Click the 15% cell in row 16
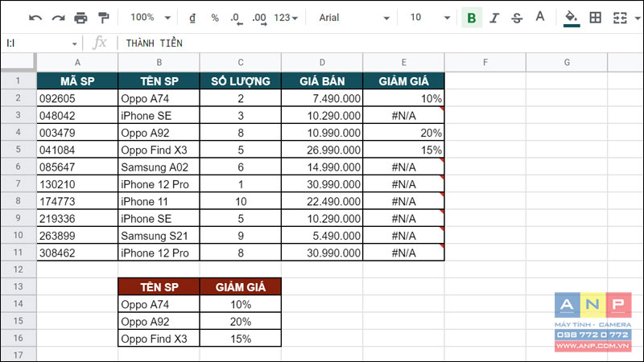Viewport: 644px width, 362px height. (x=241, y=339)
